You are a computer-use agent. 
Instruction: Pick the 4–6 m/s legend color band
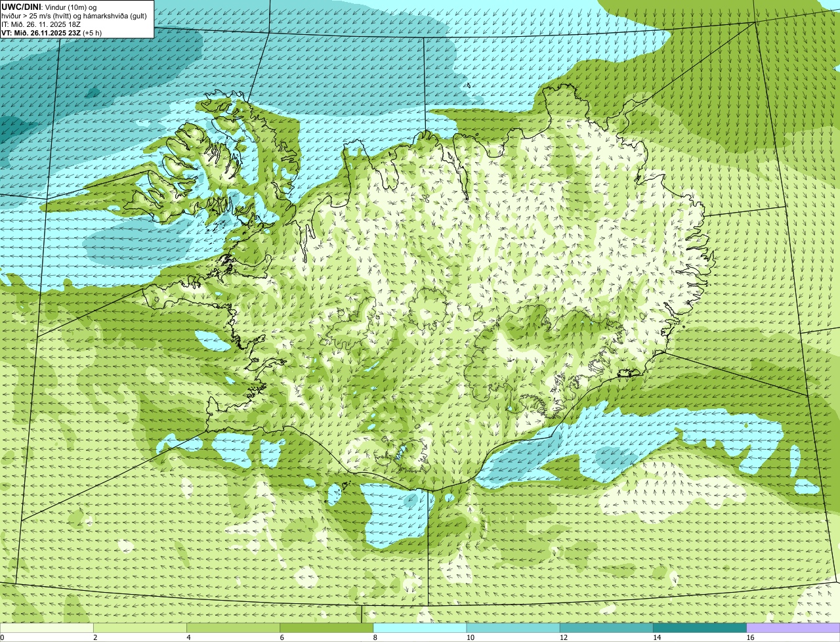(x=234, y=628)
